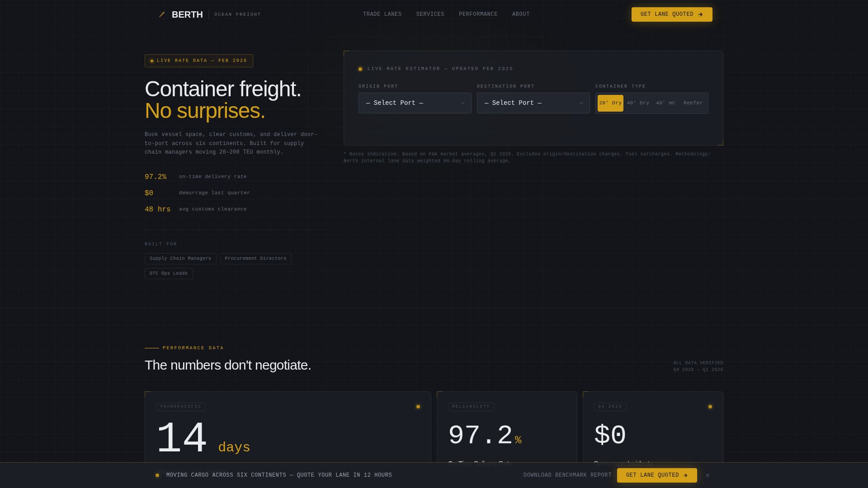Click the yellow status dot on the TRANSPACIFIC card

pyautogui.click(x=418, y=406)
